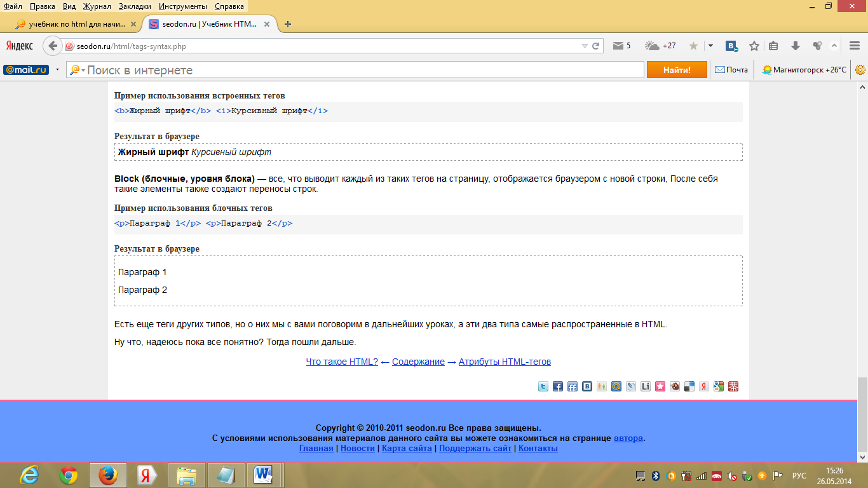Share via the Odnoklassniki icon
Image resolution: width=868 pixels, height=488 pixels.
(602, 386)
